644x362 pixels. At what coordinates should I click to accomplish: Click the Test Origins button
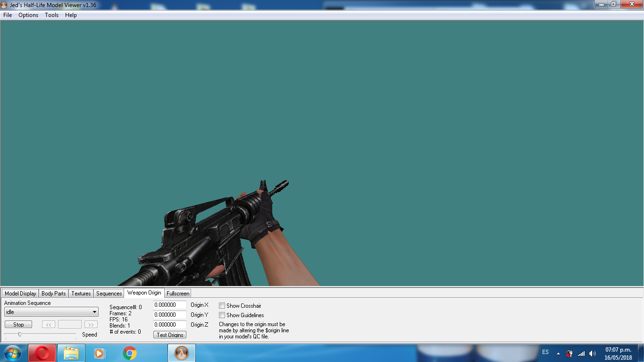click(170, 335)
